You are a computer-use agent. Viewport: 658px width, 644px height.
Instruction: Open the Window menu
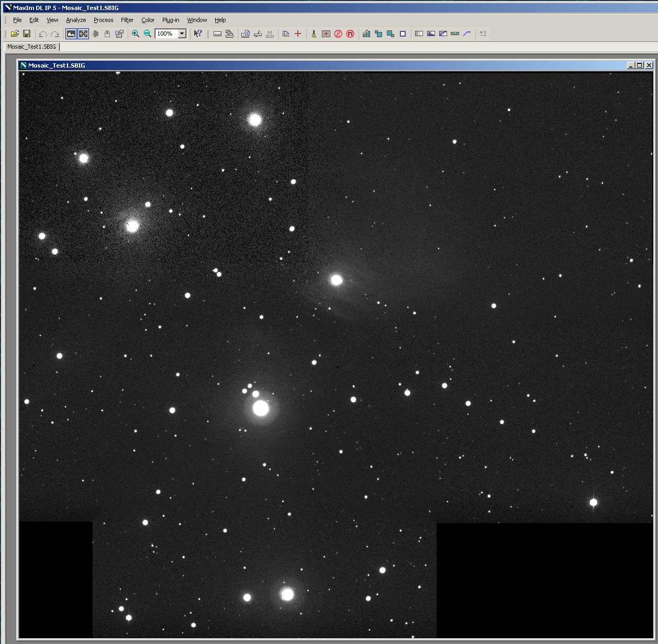click(x=197, y=20)
